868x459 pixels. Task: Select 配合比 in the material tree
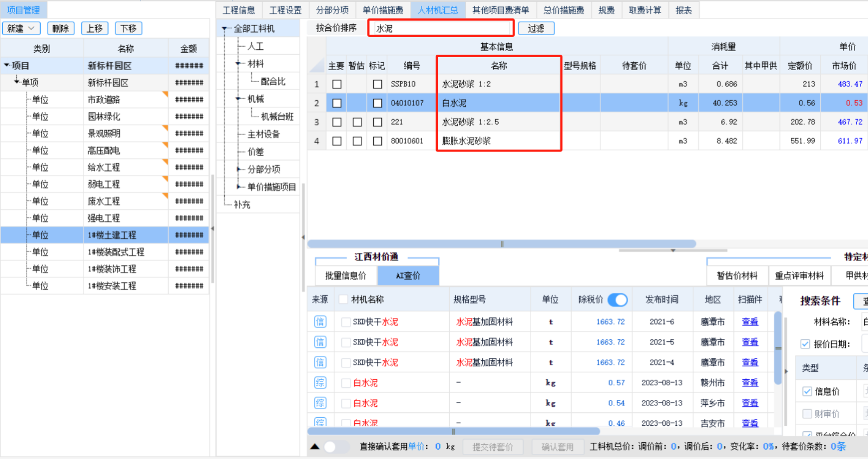click(273, 81)
